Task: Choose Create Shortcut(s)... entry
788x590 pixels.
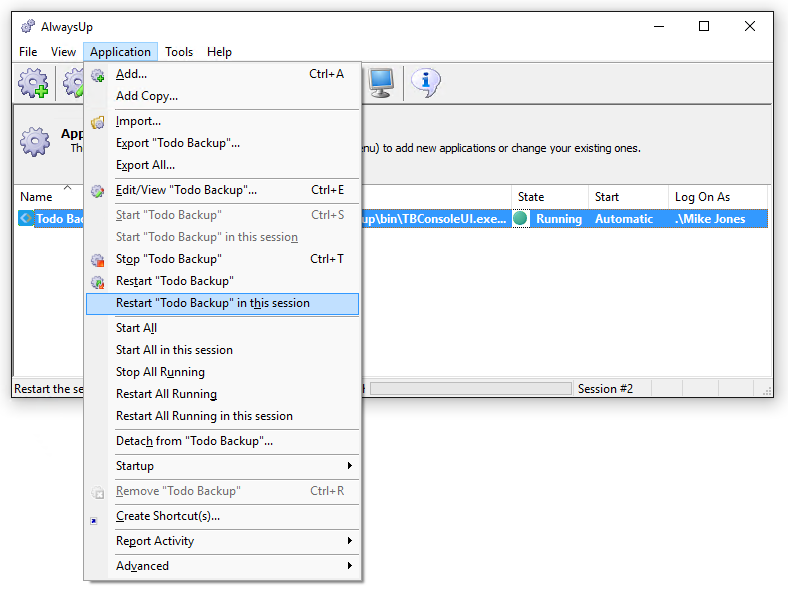Action: click(223, 516)
